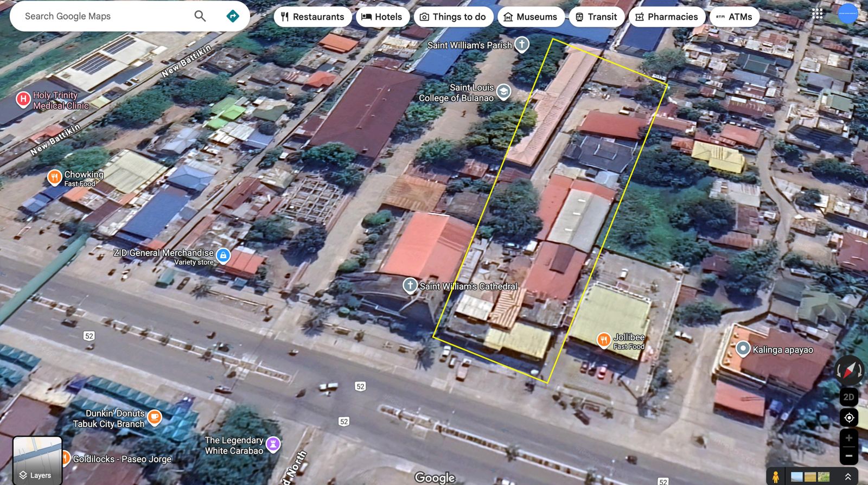Open Street View with the Pegman icon
The height and width of the screenshot is (485, 868).
coord(775,476)
